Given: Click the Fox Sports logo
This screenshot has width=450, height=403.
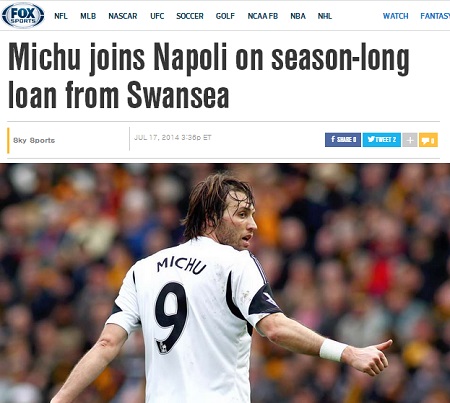Looking at the screenshot, I should coord(23,15).
